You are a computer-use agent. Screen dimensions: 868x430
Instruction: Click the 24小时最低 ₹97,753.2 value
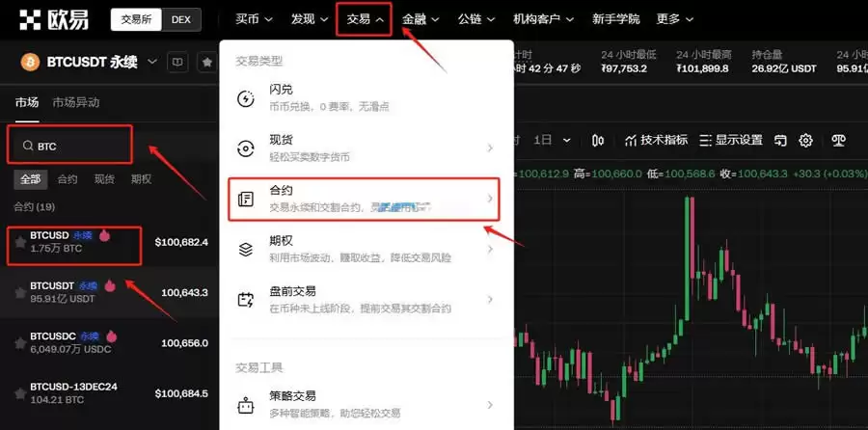624,68
